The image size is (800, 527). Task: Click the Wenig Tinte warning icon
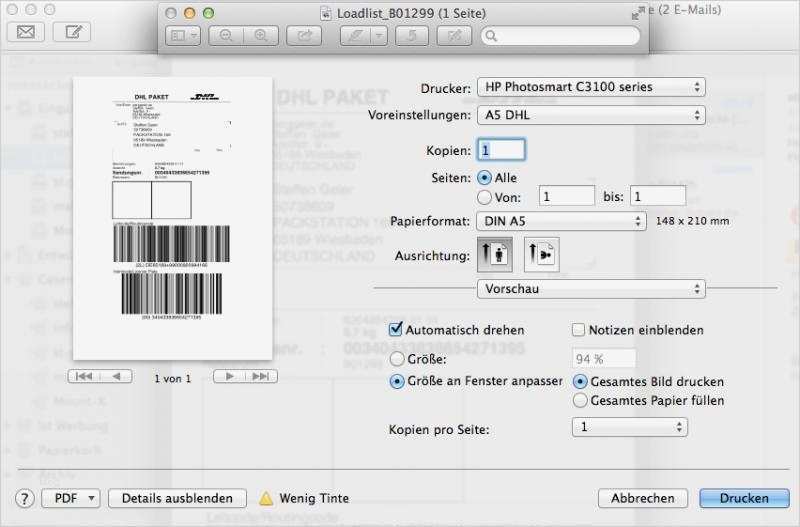coord(266,498)
